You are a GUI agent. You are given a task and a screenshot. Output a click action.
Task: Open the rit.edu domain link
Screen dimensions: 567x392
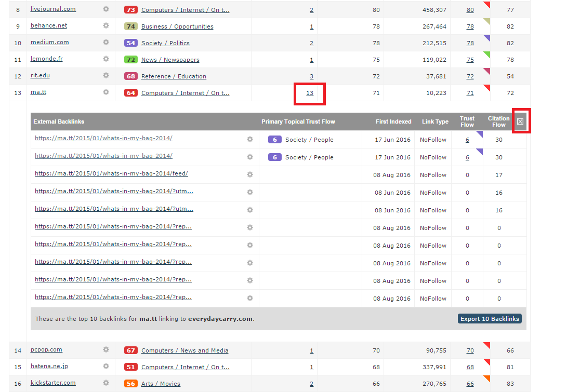pos(40,75)
